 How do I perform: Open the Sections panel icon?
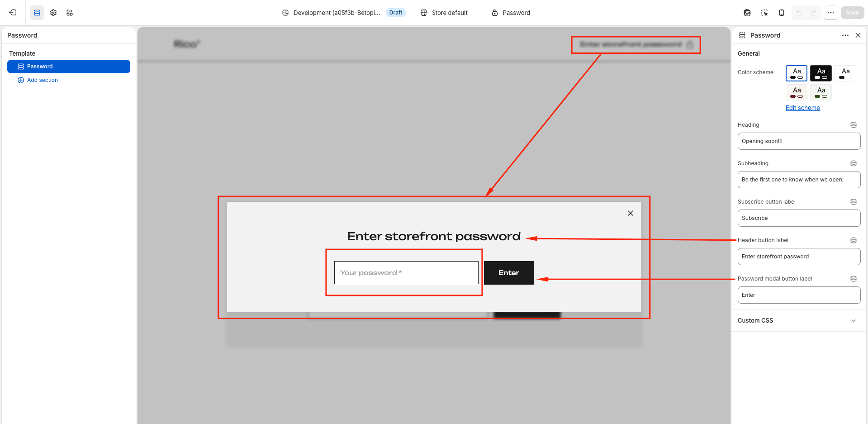coord(37,13)
